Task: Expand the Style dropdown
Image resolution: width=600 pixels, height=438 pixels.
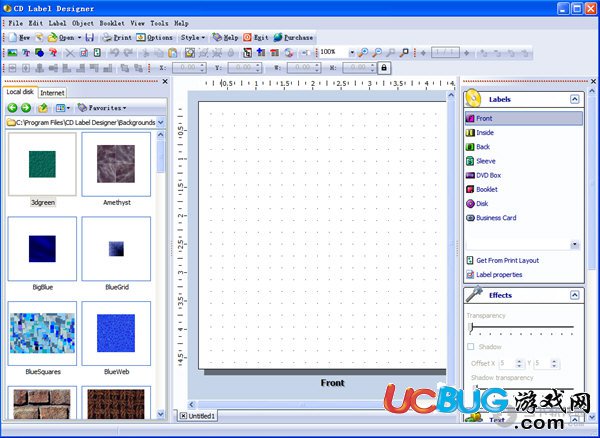Action: (193, 37)
